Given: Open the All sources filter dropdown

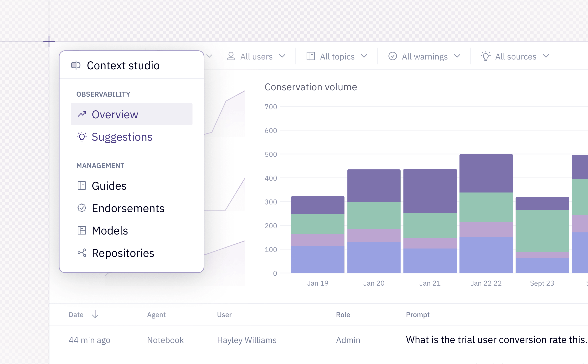Looking at the screenshot, I should (515, 56).
